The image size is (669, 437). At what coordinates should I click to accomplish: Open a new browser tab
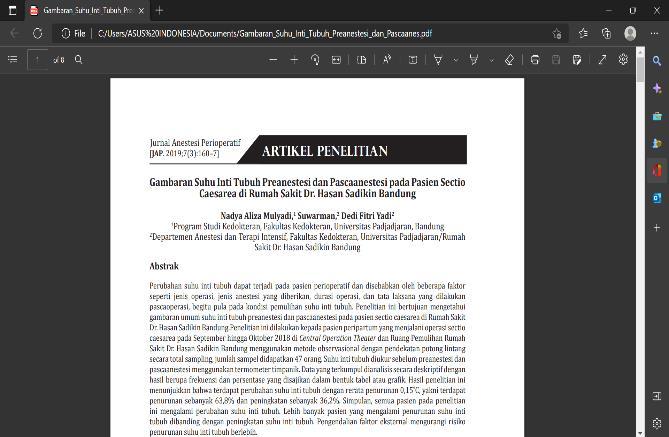point(159,10)
